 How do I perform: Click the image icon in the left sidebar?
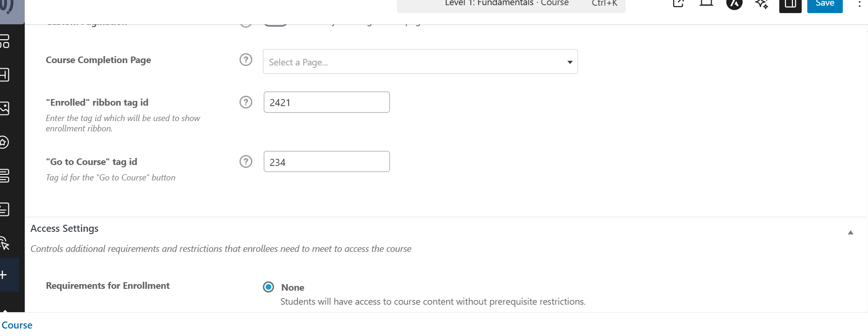click(4, 108)
